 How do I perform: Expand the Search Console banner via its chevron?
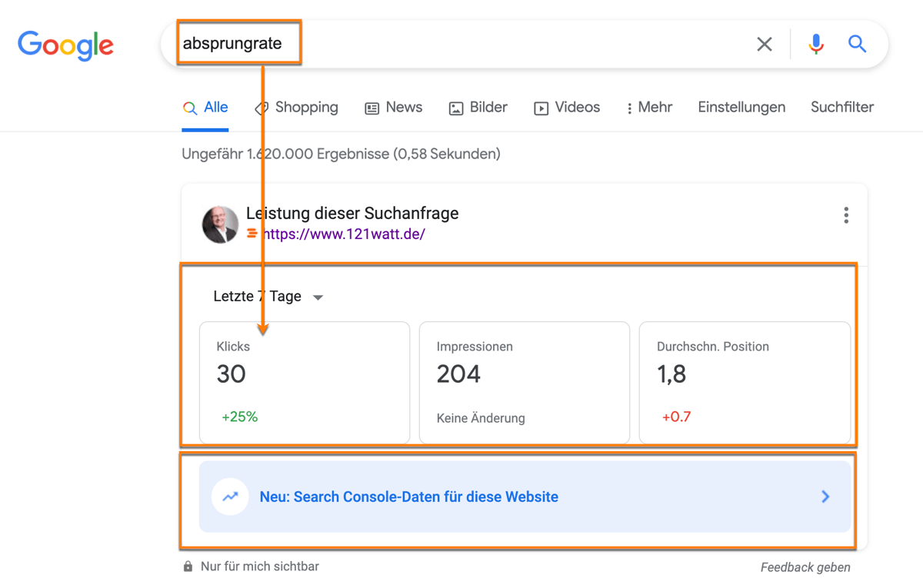[x=825, y=497]
